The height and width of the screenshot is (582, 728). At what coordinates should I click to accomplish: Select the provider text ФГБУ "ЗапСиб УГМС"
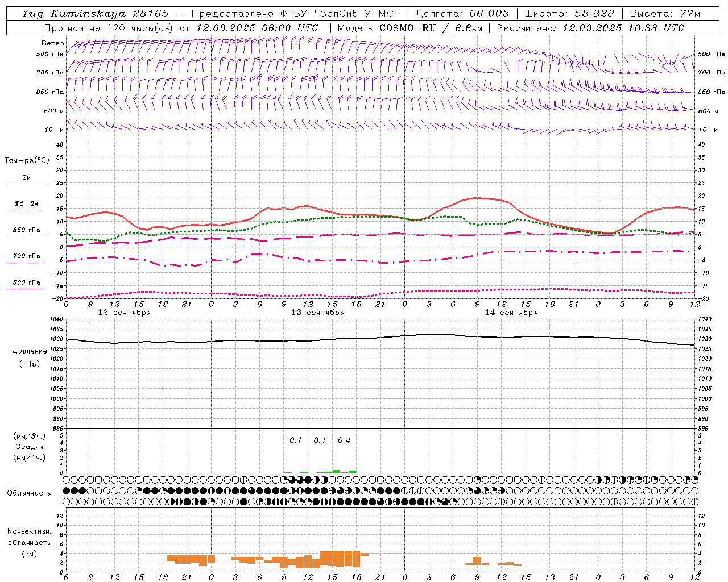pos(340,14)
